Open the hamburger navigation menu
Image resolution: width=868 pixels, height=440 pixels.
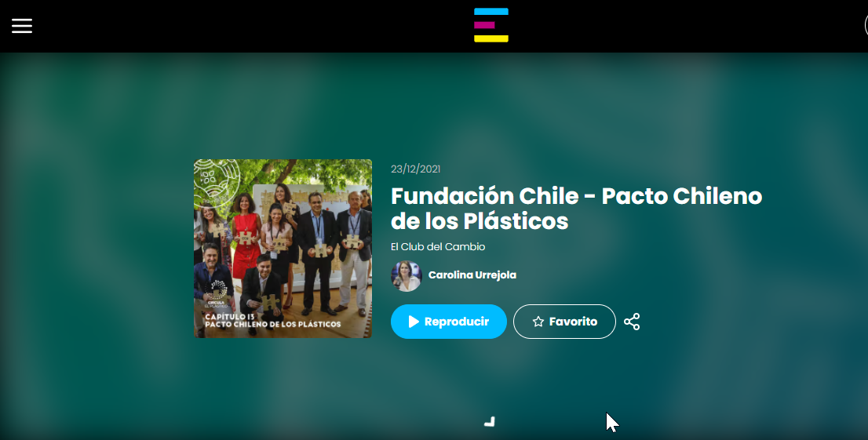pos(22,25)
